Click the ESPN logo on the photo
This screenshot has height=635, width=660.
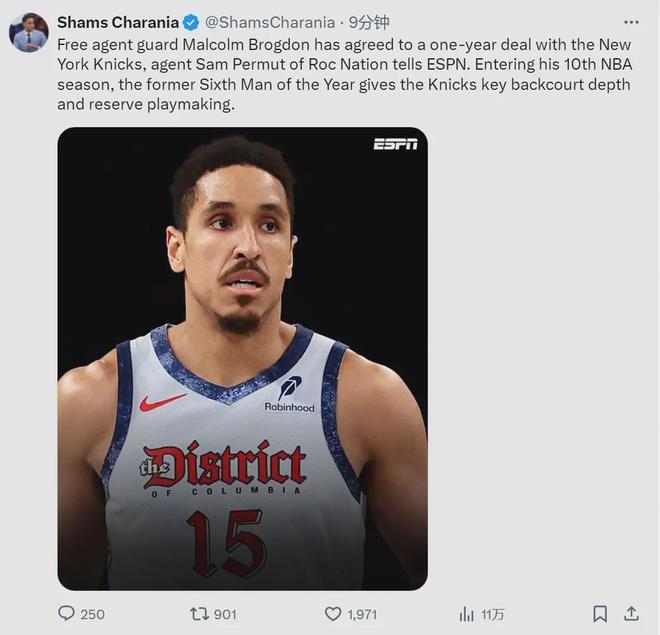click(395, 144)
